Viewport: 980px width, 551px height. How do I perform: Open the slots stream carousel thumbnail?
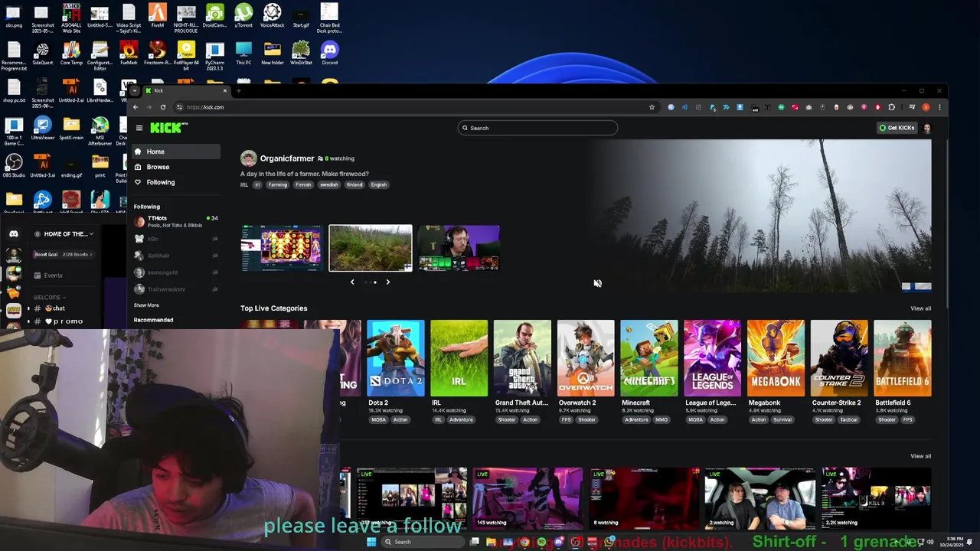pos(282,248)
